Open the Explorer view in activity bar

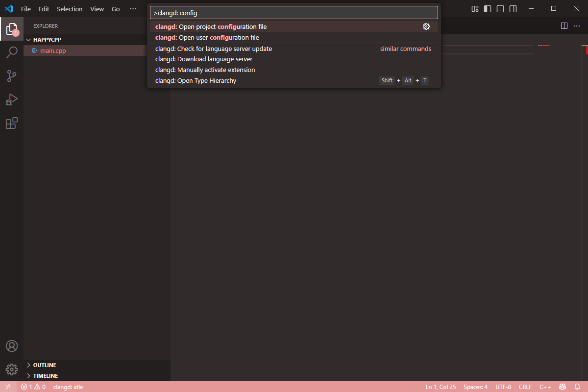point(12,29)
